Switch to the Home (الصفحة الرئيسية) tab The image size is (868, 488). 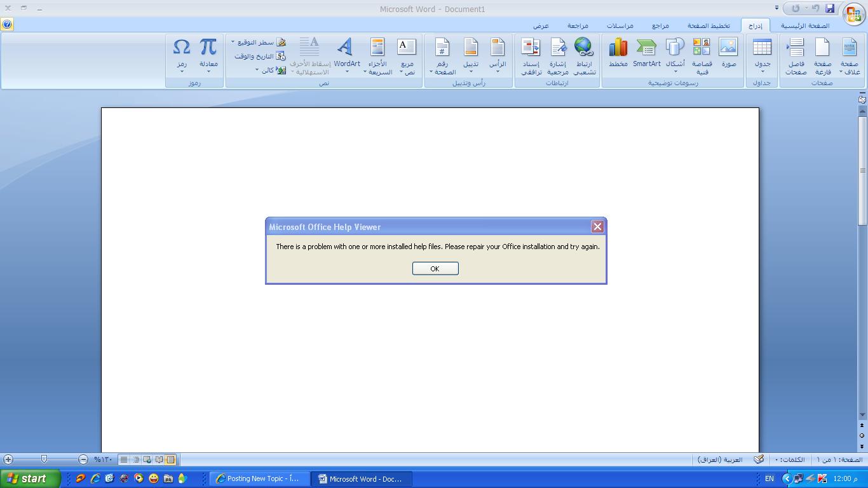pos(805,26)
